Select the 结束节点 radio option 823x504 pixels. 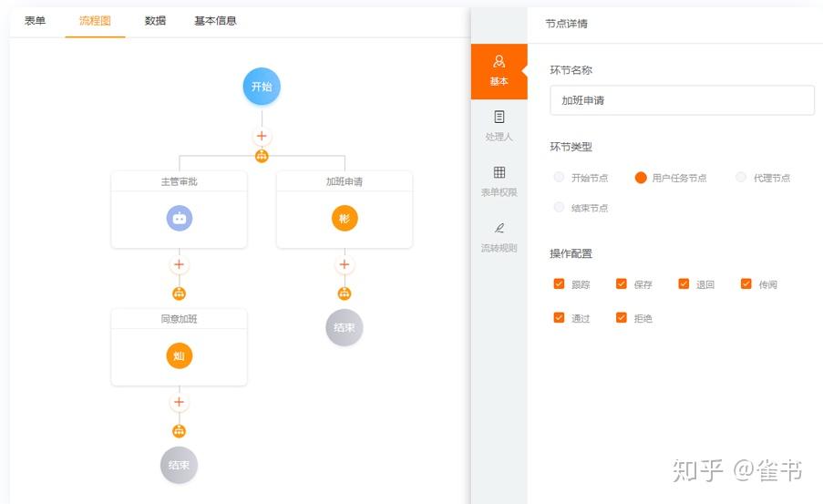pyautogui.click(x=559, y=208)
